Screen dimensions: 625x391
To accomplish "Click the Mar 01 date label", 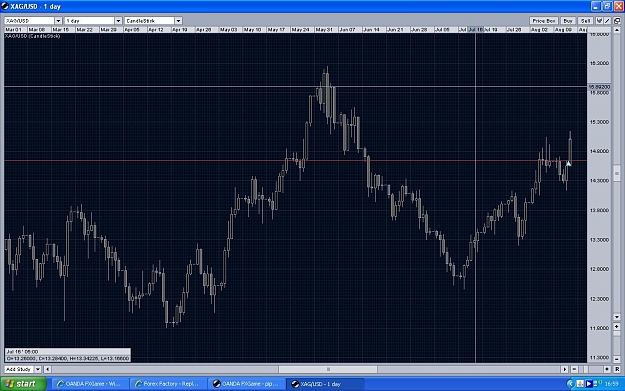I will (x=14, y=30).
